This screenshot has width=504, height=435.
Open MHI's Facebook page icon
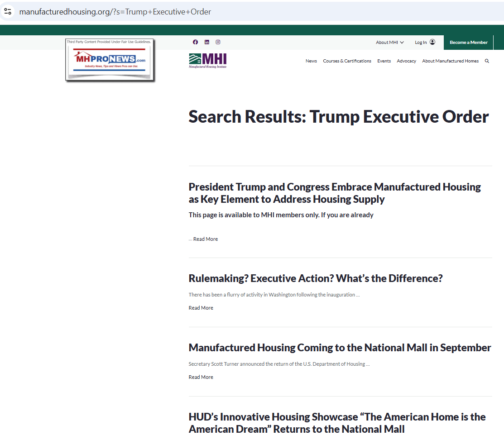[x=195, y=42]
